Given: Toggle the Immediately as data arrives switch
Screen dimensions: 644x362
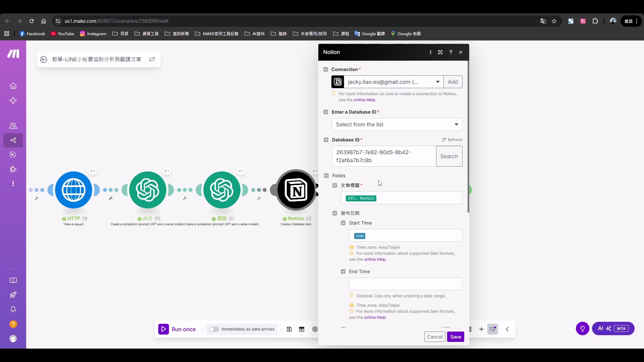Looking at the screenshot, I should (214, 329).
